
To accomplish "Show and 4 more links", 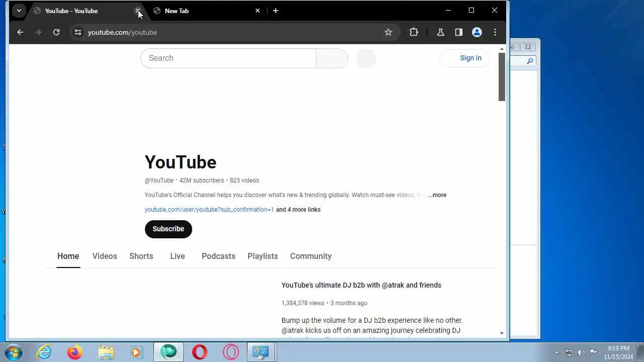I will coord(298,210).
